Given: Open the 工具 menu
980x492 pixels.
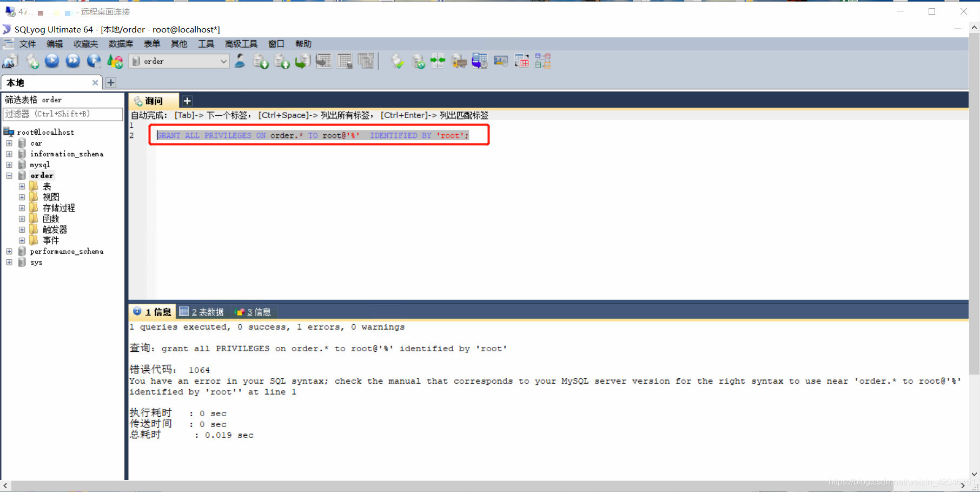Looking at the screenshot, I should click(x=206, y=44).
